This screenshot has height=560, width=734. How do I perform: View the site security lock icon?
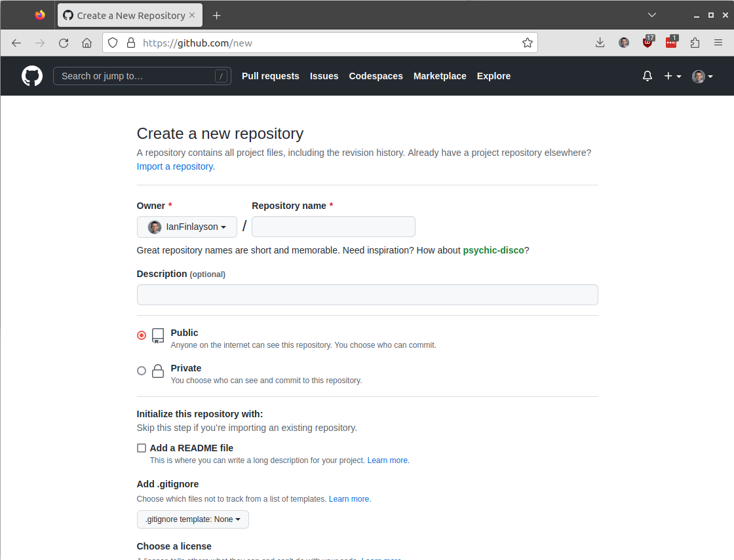[x=131, y=43]
